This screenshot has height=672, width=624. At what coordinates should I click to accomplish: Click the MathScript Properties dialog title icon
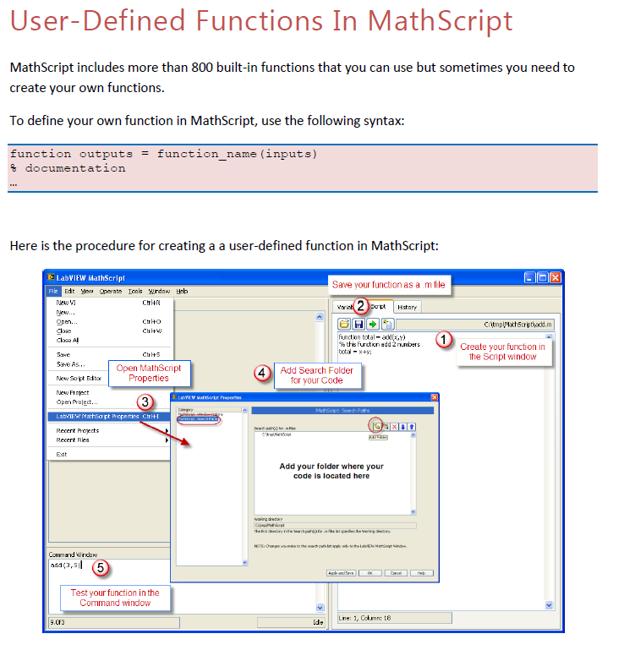coord(174,397)
